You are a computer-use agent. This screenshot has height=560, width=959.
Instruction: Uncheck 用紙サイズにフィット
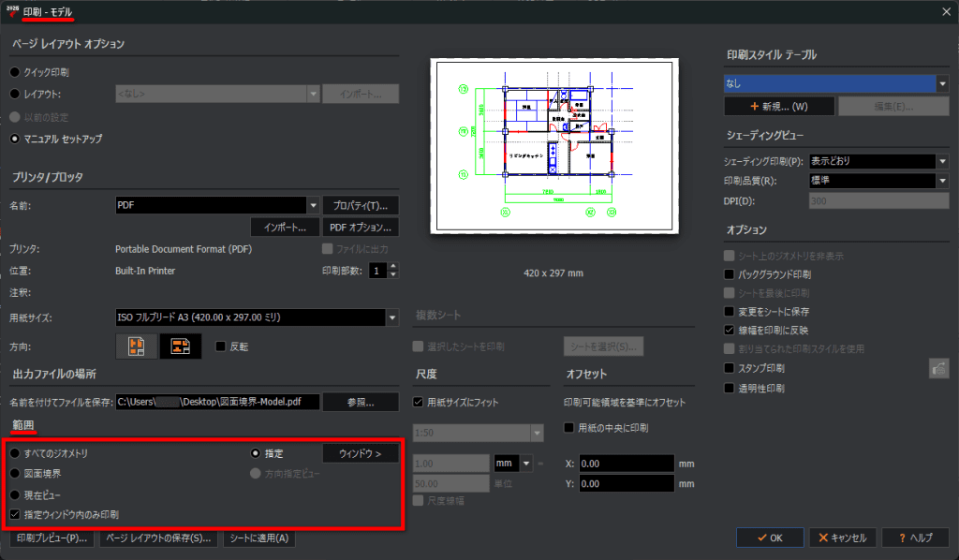(419, 403)
